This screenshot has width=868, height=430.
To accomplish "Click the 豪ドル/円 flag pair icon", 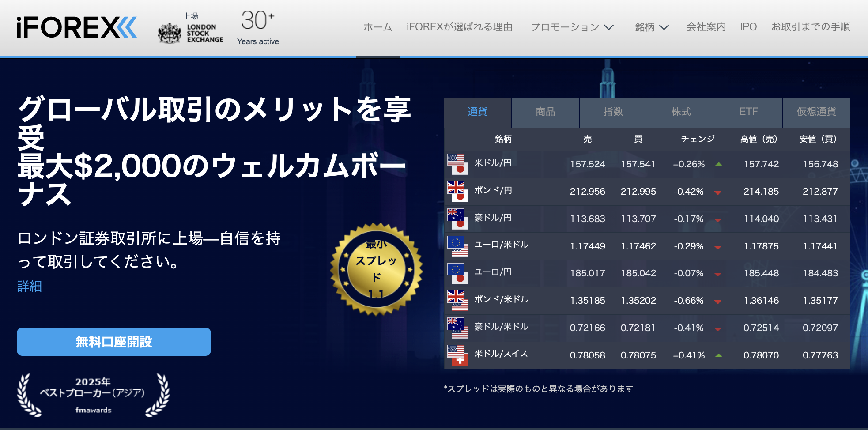I will point(457,219).
